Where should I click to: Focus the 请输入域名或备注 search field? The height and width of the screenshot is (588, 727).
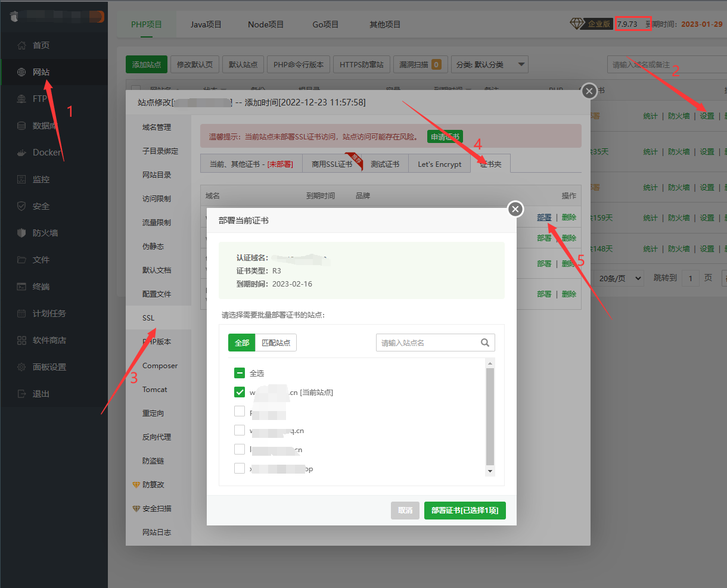(x=667, y=64)
